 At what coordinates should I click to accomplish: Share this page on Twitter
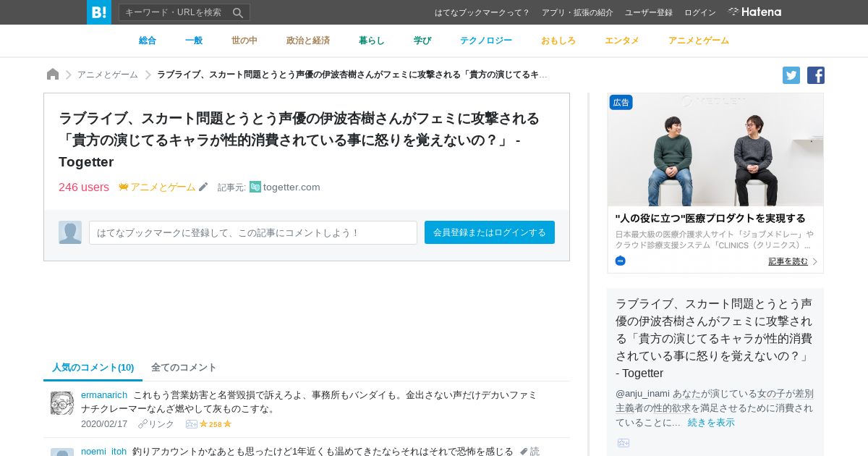pos(791,75)
